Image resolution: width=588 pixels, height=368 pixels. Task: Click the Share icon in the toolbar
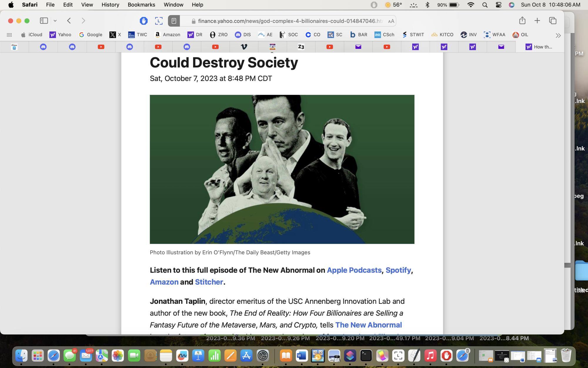pos(522,21)
